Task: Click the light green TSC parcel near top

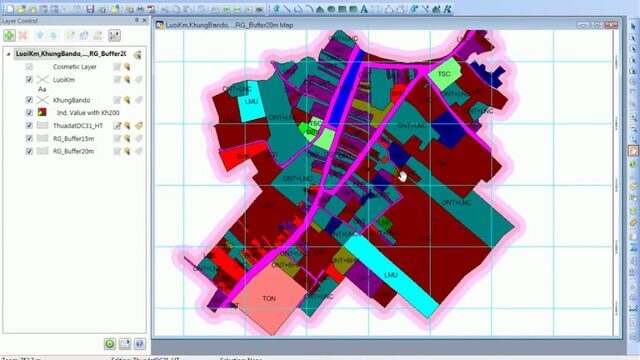Action: coord(444,74)
